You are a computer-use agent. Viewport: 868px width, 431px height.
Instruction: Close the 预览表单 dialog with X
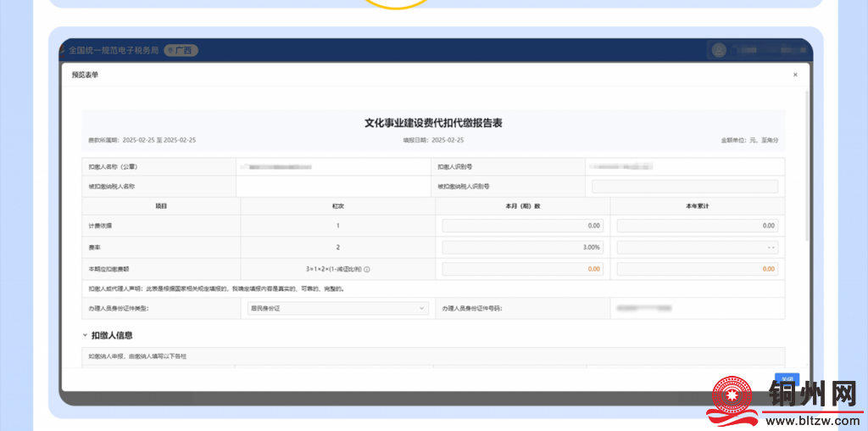794,75
